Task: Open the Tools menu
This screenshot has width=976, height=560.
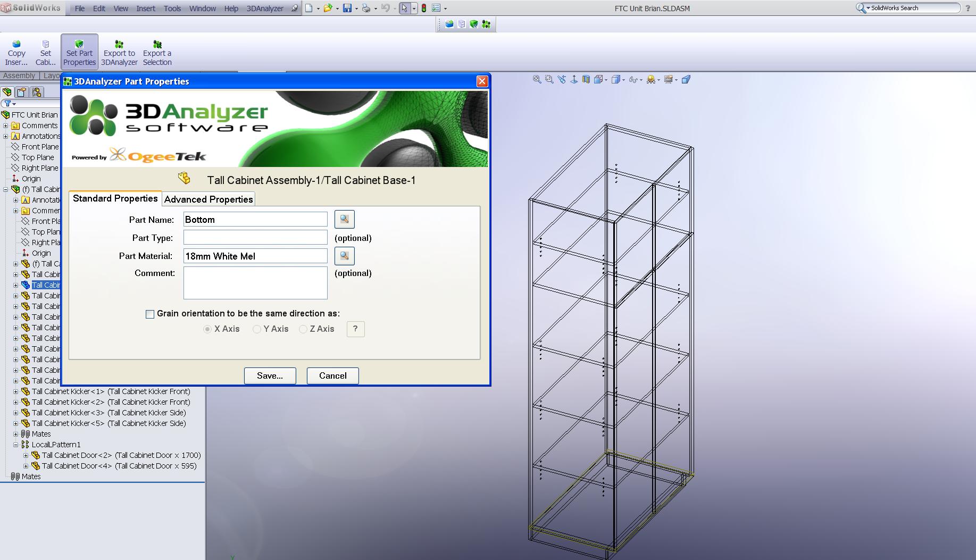Action: coord(172,9)
